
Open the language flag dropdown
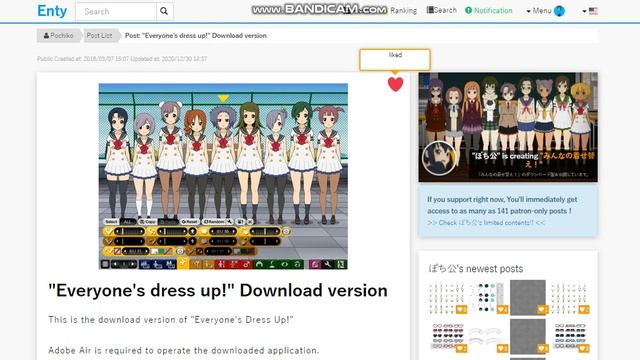(x=590, y=11)
